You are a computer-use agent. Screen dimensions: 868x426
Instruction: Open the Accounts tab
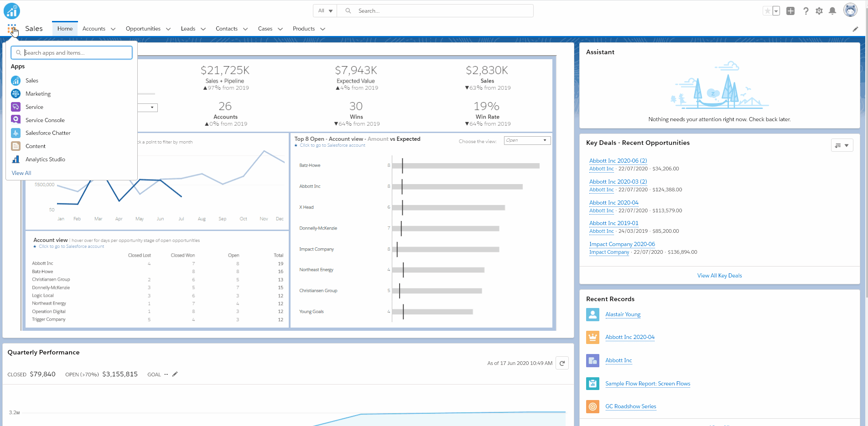tap(94, 29)
